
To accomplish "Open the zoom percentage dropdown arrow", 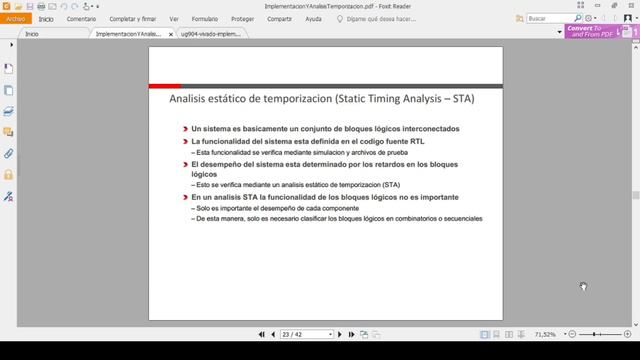I will click(x=565, y=334).
